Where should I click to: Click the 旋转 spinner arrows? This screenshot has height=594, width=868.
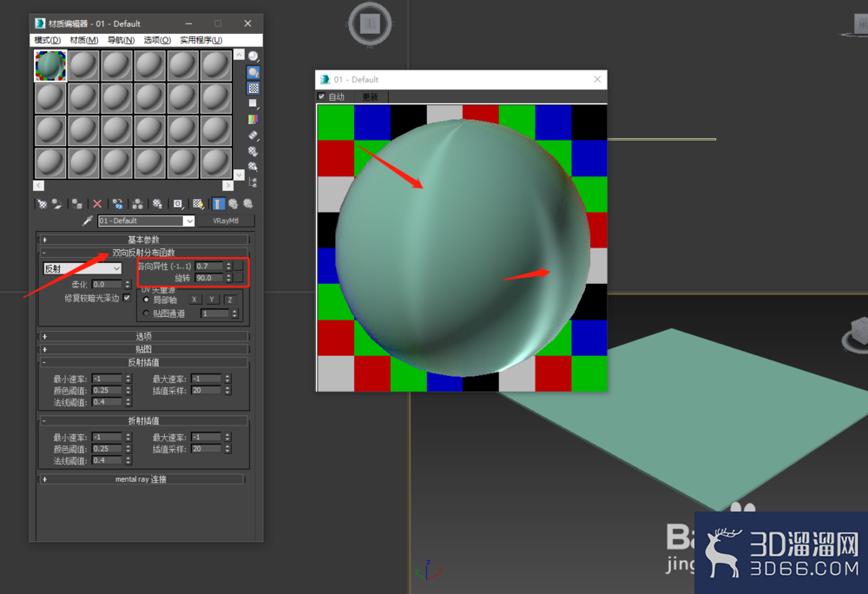point(228,278)
